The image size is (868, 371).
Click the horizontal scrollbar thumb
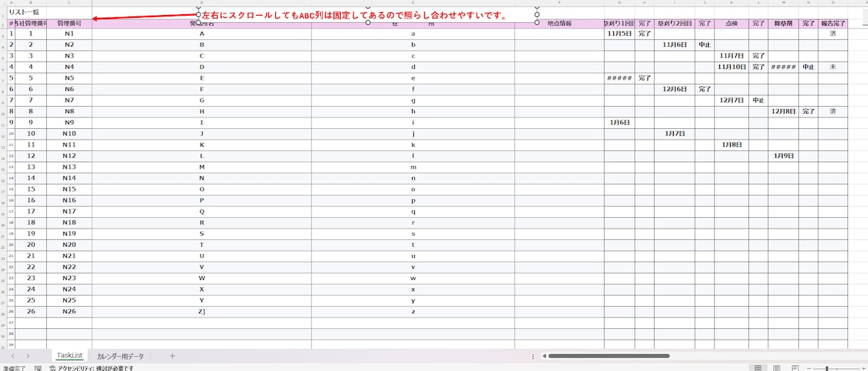tap(608, 356)
